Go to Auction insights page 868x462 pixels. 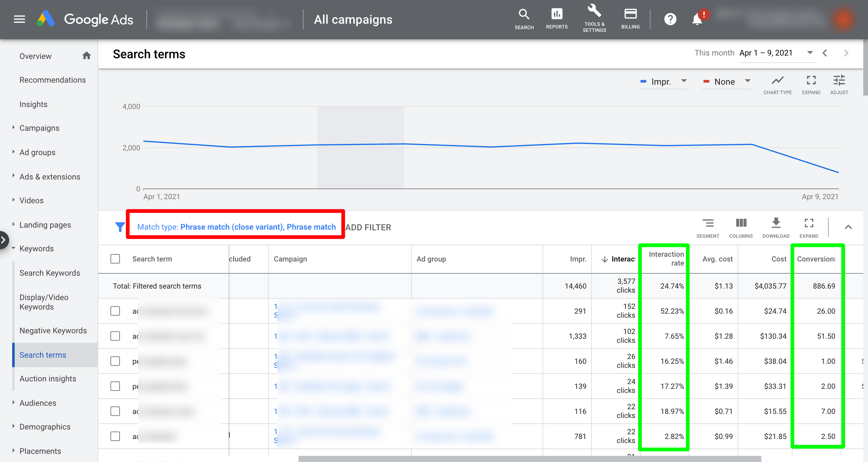click(47, 379)
